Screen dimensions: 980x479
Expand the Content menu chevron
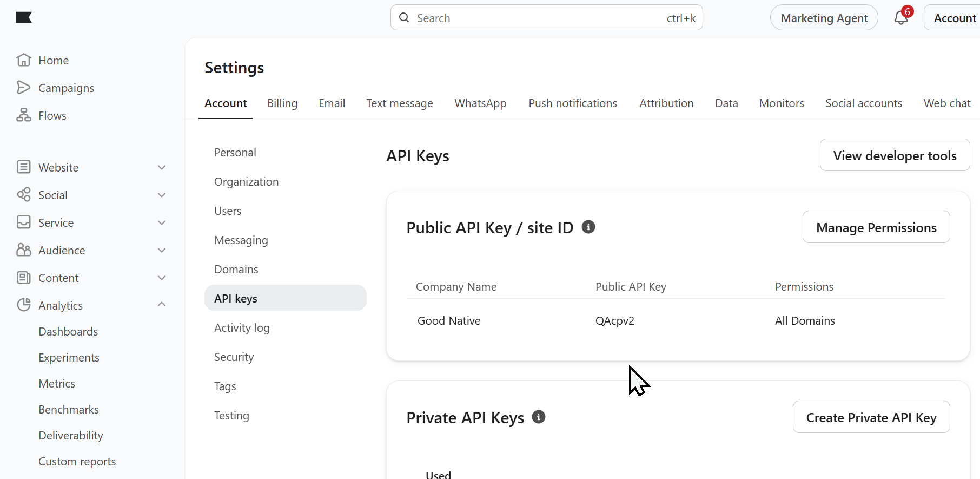pyautogui.click(x=162, y=278)
